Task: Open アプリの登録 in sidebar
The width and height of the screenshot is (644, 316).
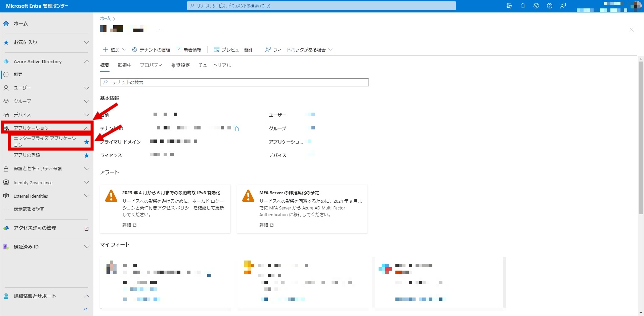Action: (27, 155)
